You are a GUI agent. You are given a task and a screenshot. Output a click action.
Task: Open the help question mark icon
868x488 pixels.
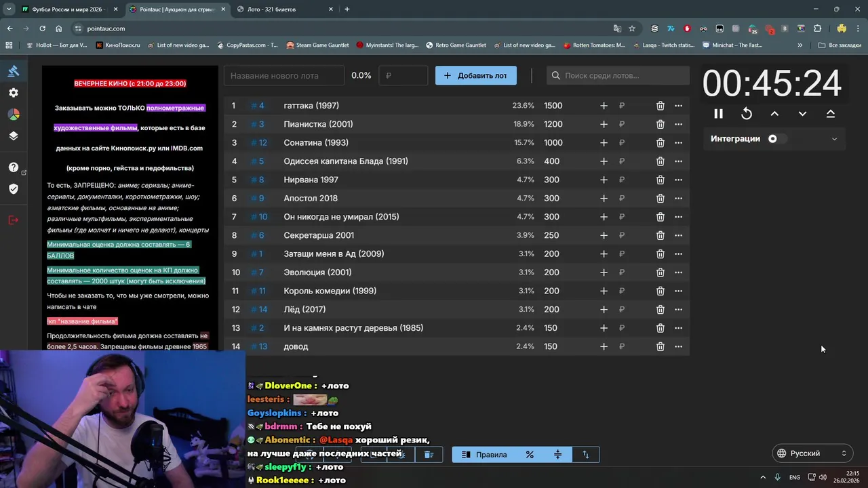coord(14,167)
